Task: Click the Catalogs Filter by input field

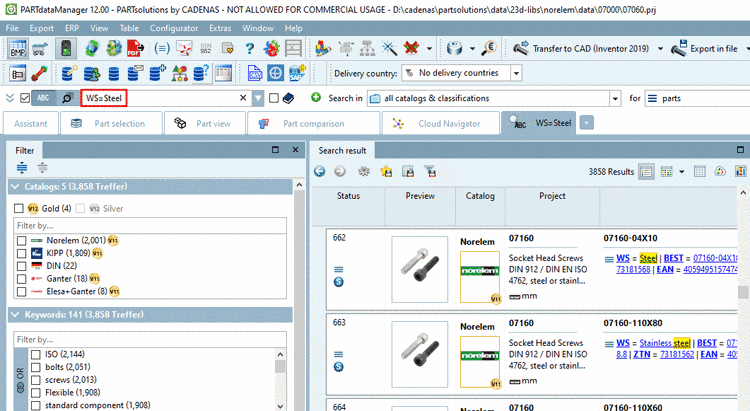Action: [150, 225]
